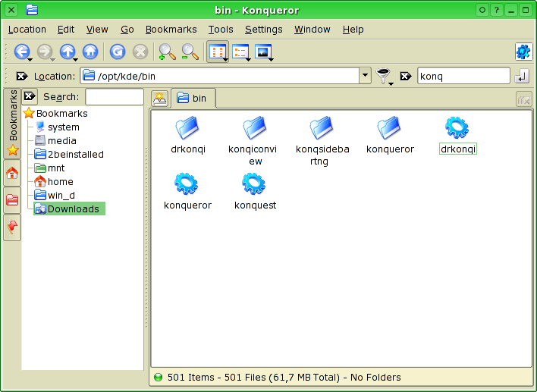Close current tab button at right
Screen dimensions: 537x392
[523, 99]
